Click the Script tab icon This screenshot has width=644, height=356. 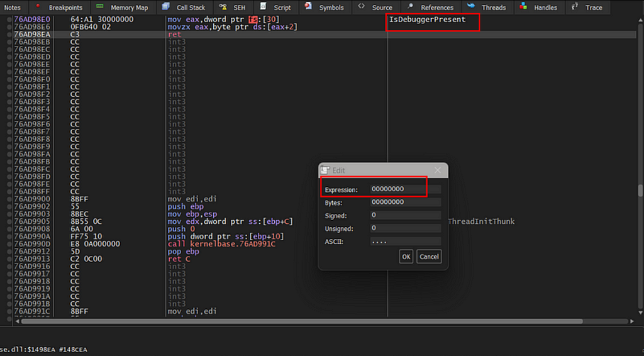[x=264, y=6]
